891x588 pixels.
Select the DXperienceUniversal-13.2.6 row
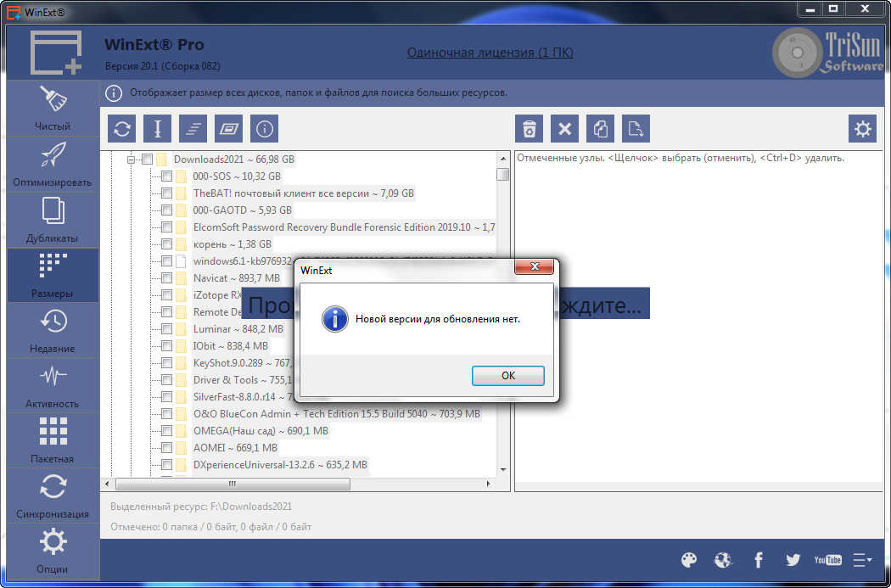pos(280,465)
